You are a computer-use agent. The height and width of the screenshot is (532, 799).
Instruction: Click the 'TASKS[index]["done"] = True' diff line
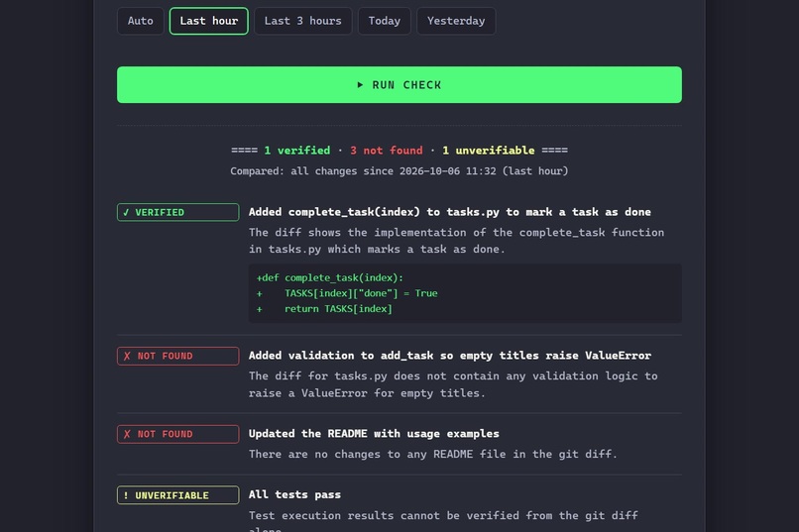tap(347, 293)
